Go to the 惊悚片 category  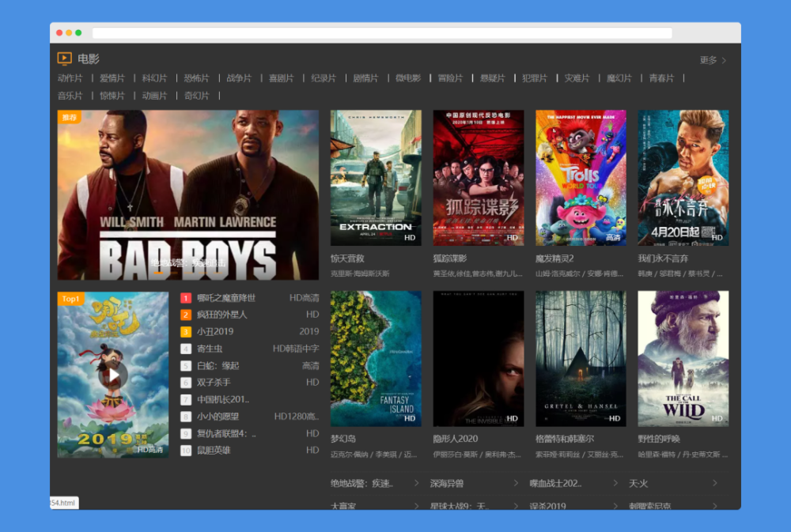pyautogui.click(x=112, y=96)
